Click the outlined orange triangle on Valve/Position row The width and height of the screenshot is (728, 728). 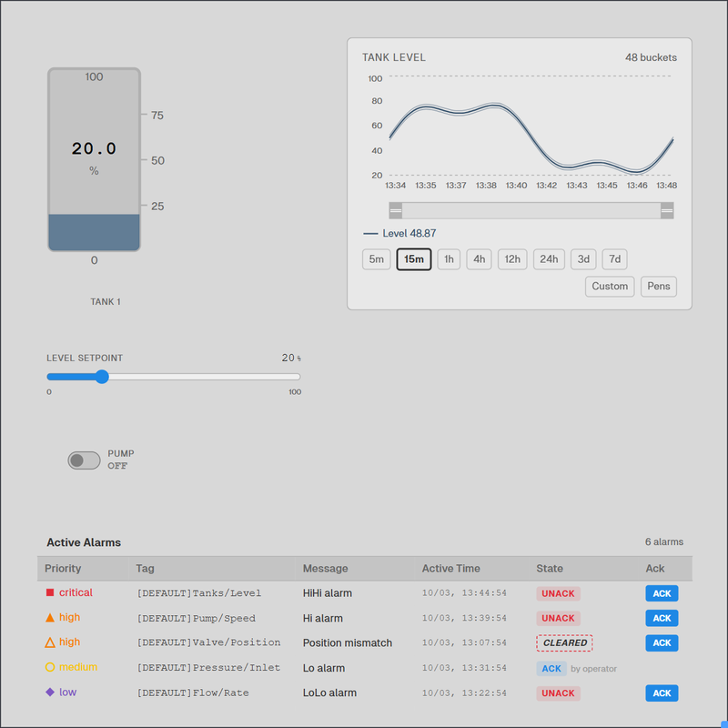50,642
